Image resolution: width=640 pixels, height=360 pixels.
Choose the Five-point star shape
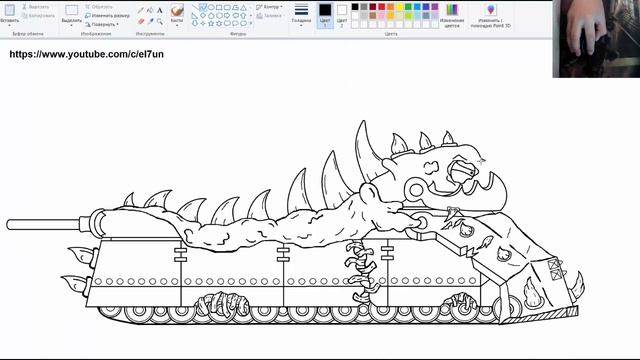pyautogui.click(x=211, y=23)
